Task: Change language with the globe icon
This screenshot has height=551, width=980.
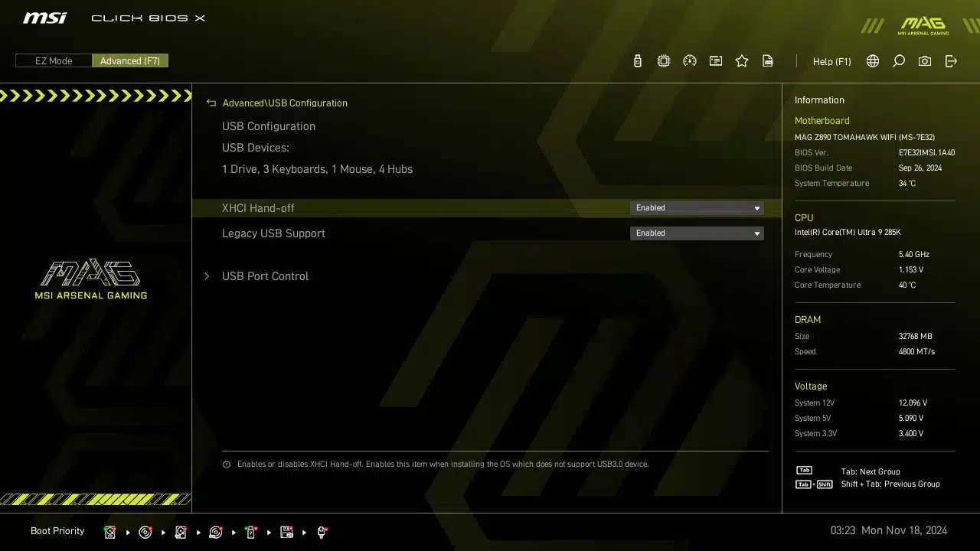Action: pos(873,61)
